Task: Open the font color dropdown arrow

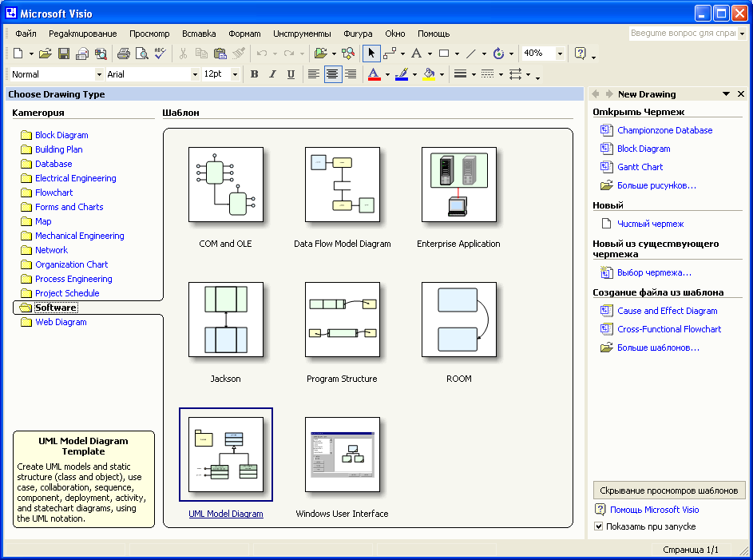Action: coord(387,74)
